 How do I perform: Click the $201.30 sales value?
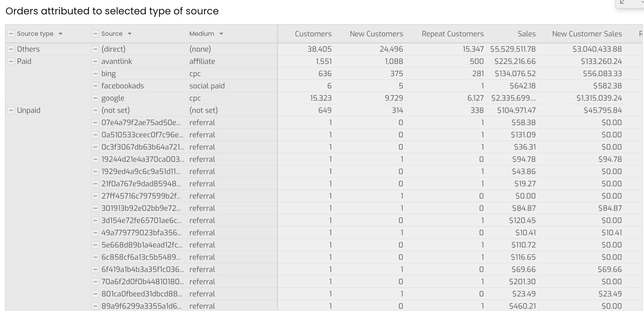pyautogui.click(x=522, y=281)
